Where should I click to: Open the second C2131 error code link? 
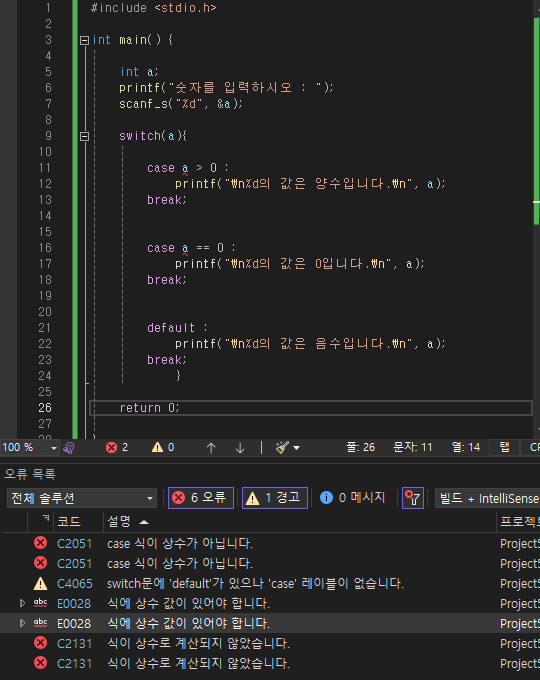[75, 664]
